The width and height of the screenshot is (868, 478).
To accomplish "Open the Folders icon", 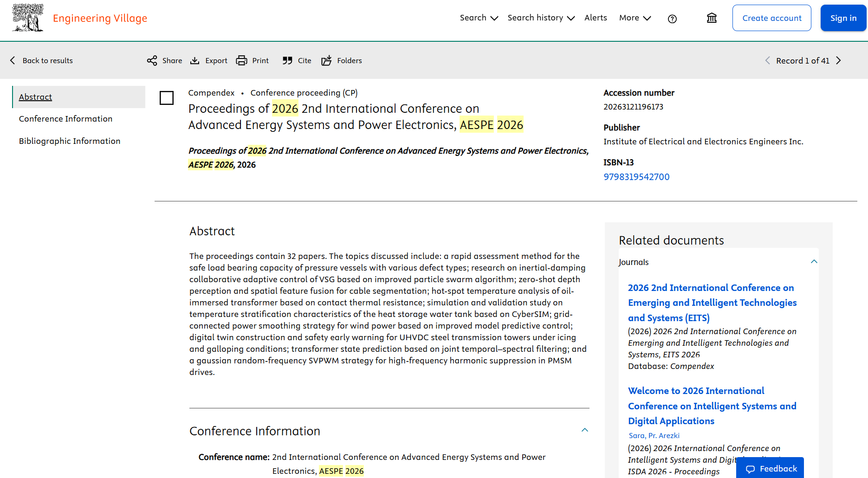I will click(326, 61).
